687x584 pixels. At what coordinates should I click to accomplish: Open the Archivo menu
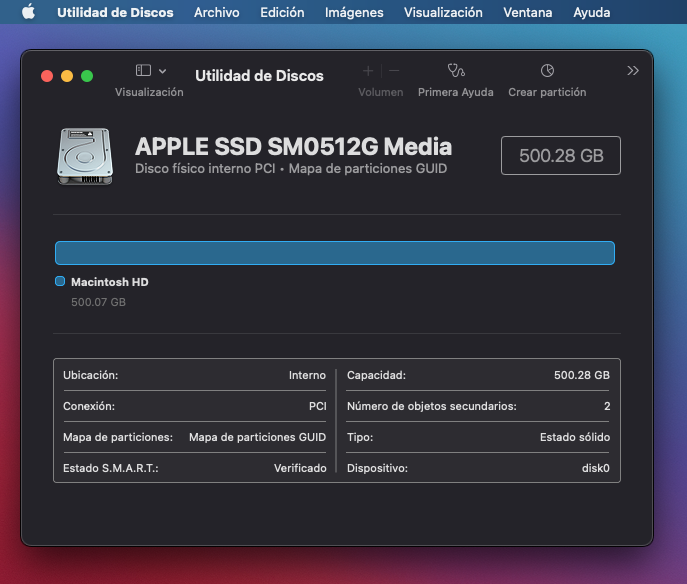(217, 12)
